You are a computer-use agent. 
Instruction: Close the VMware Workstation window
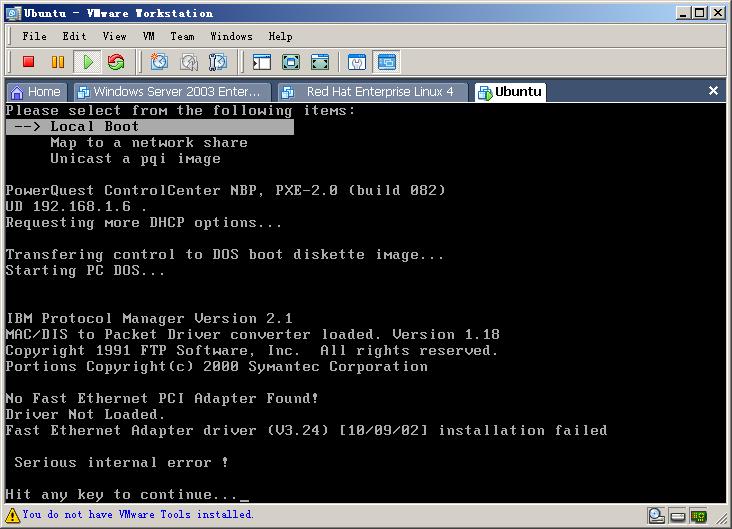(x=718, y=13)
